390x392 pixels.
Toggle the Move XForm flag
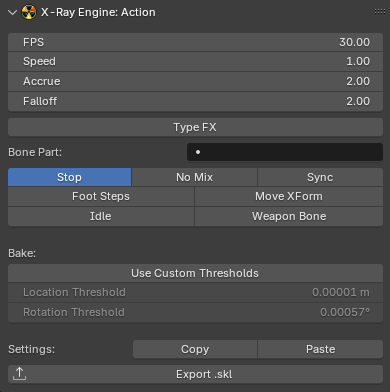[x=289, y=196]
